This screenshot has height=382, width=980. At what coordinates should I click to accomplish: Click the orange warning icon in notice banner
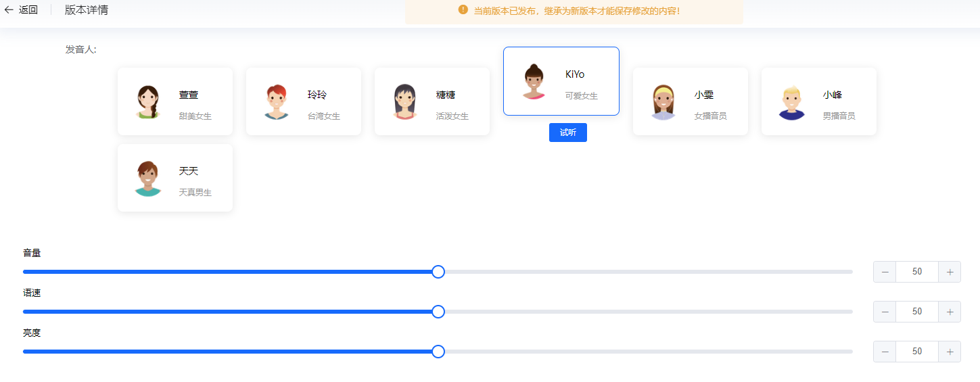pyautogui.click(x=463, y=9)
